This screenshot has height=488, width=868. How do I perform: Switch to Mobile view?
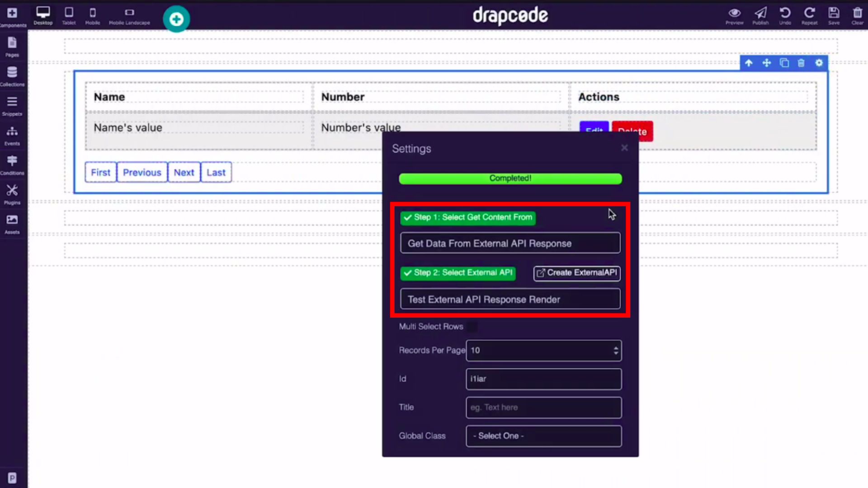tap(93, 15)
